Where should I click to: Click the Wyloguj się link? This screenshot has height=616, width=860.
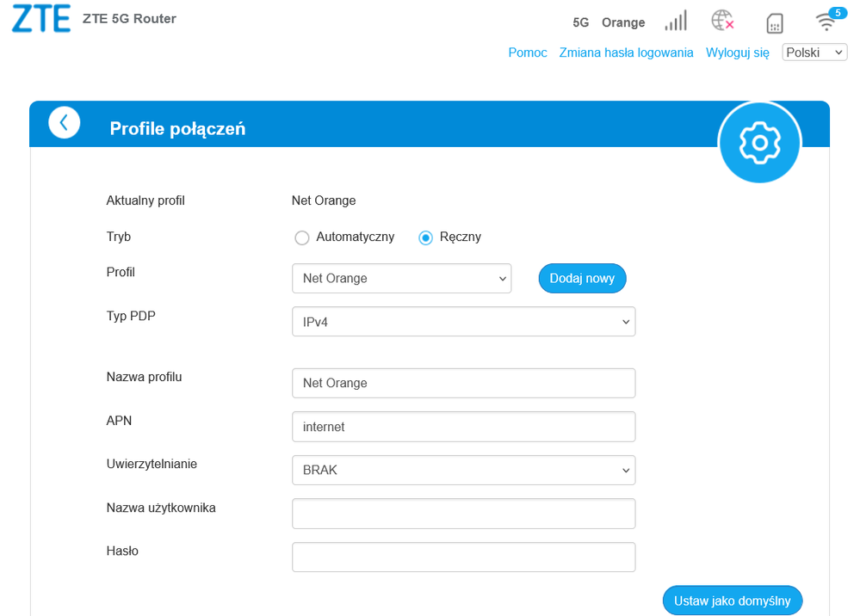(x=736, y=52)
